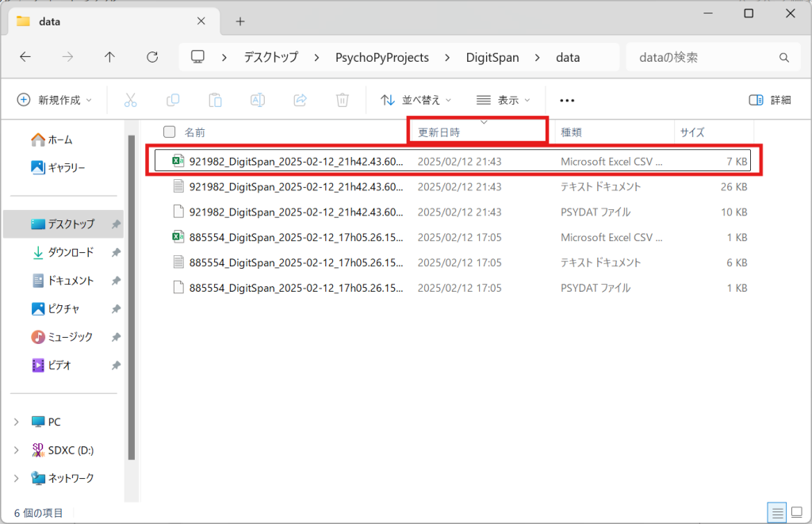The image size is (812, 524).
Task: Expand the PC tree node
Action: pos(17,422)
